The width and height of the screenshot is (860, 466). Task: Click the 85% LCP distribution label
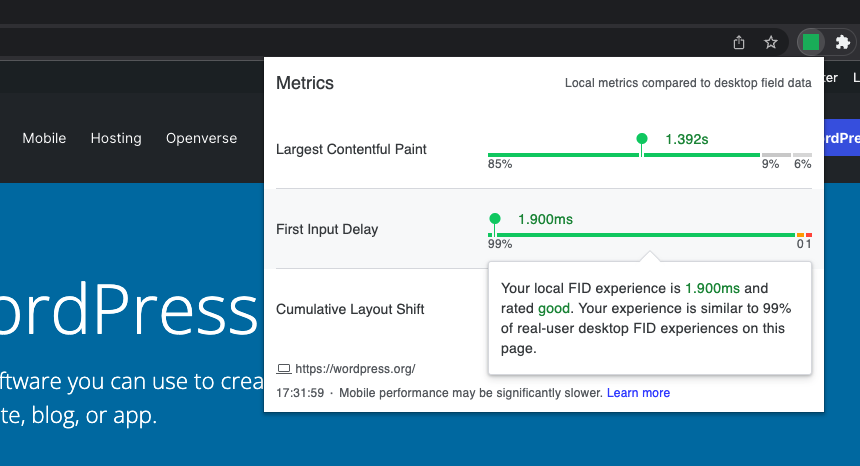(500, 164)
